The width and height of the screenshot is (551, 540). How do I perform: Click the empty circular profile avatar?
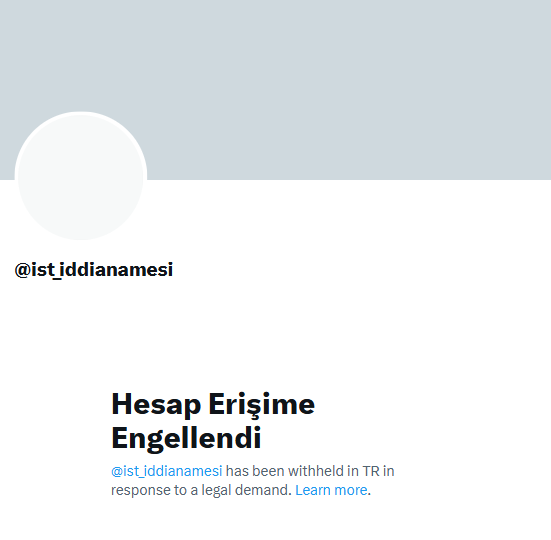(x=80, y=176)
